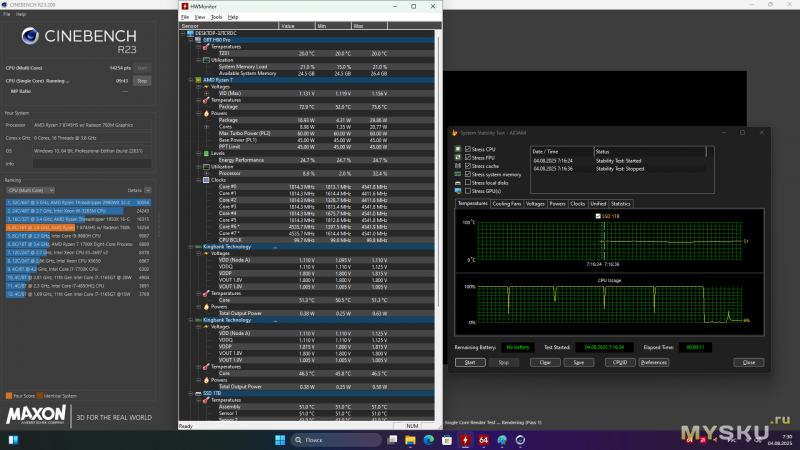Open the CPU (Multi Core) ranking dropdown in Cinebench
The width and height of the screenshot is (800, 450).
pyautogui.click(x=30, y=190)
